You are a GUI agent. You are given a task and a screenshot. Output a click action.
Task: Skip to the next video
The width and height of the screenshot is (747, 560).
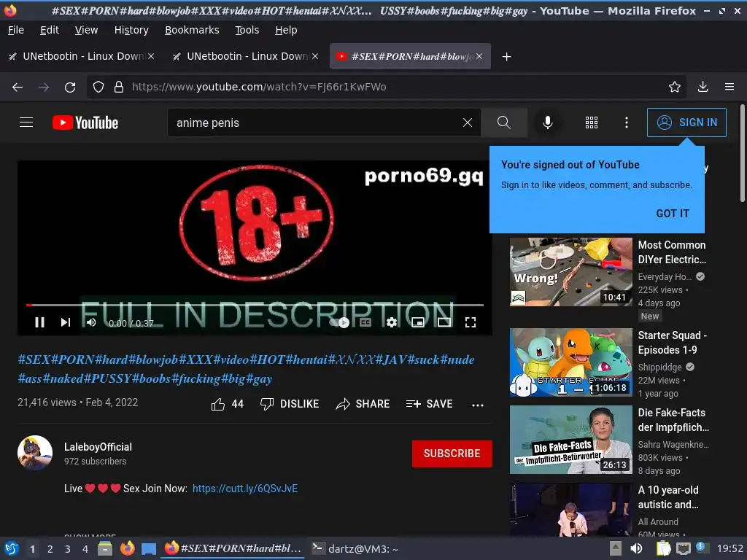click(66, 322)
